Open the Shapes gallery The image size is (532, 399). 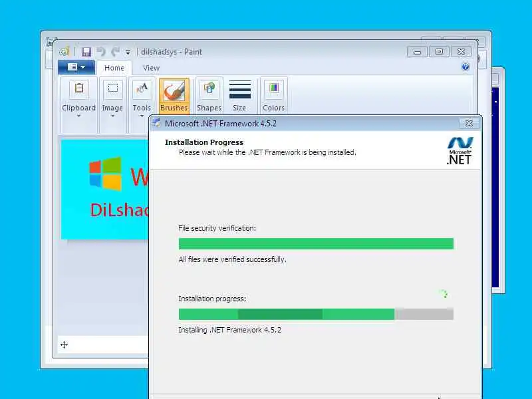(209, 96)
